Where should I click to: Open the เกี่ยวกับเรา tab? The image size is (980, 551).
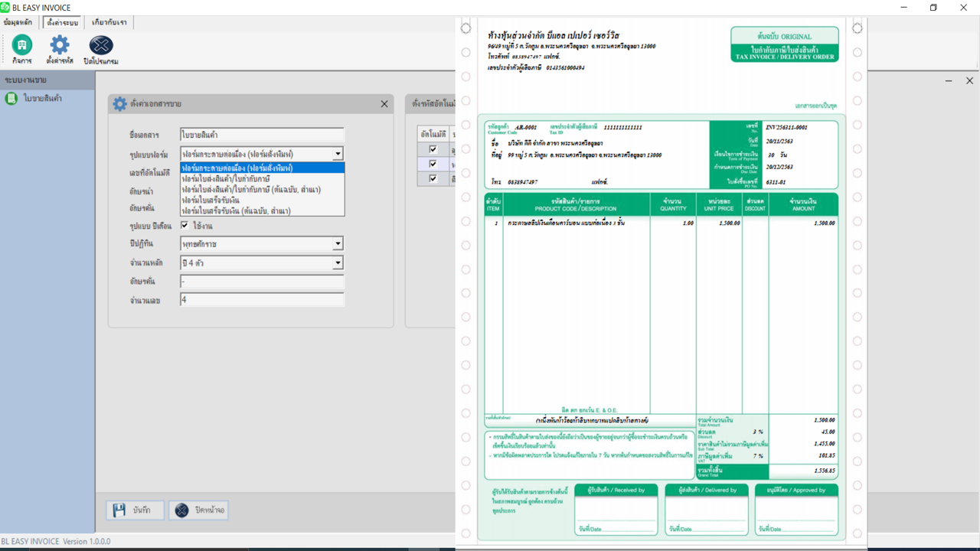tap(109, 22)
